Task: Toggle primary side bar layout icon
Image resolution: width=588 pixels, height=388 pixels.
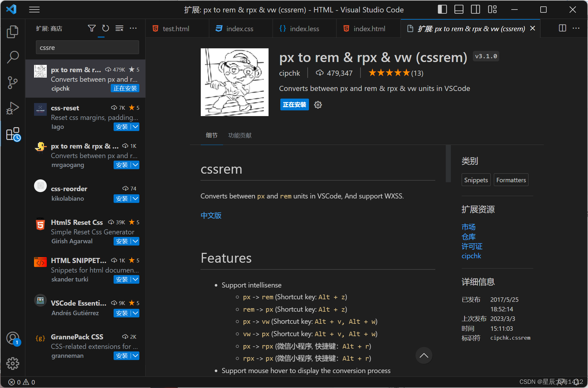Action: click(x=442, y=10)
